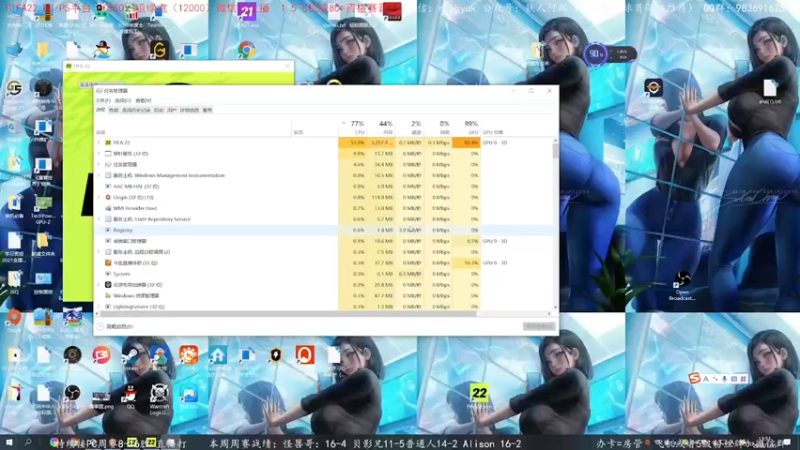The height and width of the screenshot is (450, 800).
Task: Select the Registry process row
Action: tap(324, 230)
